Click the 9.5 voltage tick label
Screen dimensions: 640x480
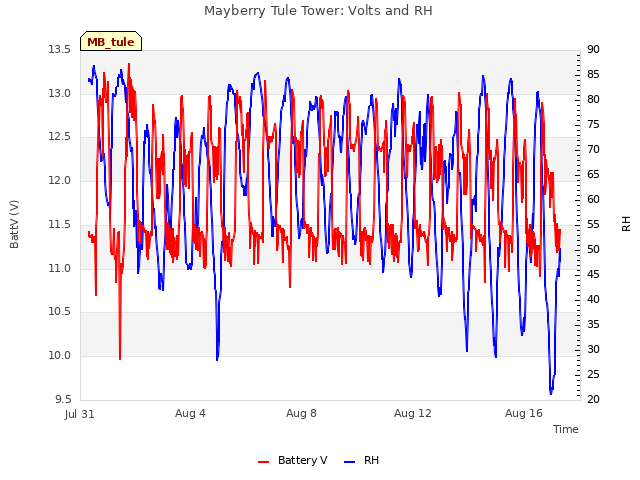pos(63,399)
